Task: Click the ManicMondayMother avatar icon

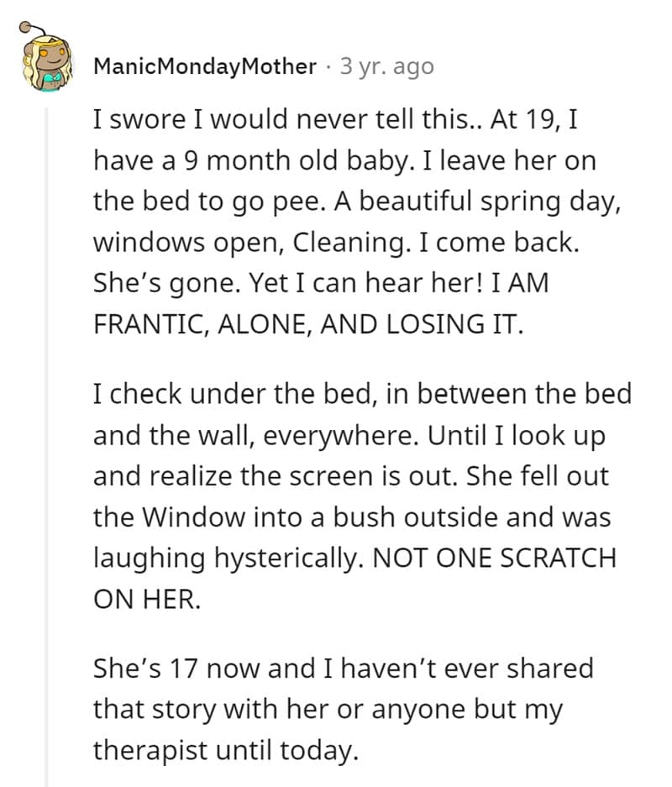Action: [45, 66]
